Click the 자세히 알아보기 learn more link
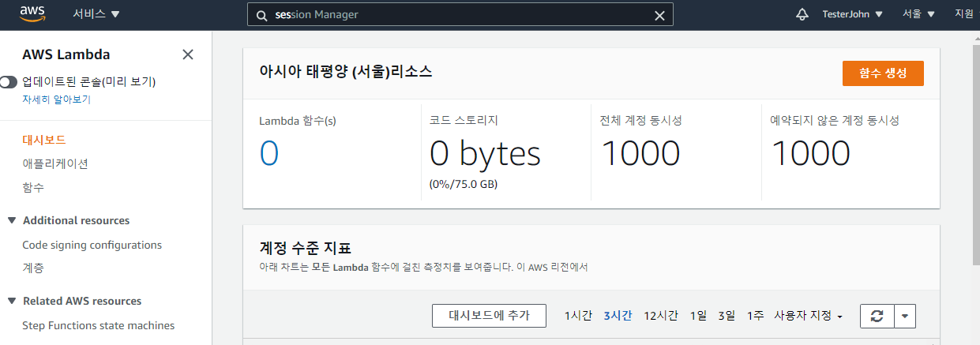This screenshot has height=345, width=980. point(56,99)
